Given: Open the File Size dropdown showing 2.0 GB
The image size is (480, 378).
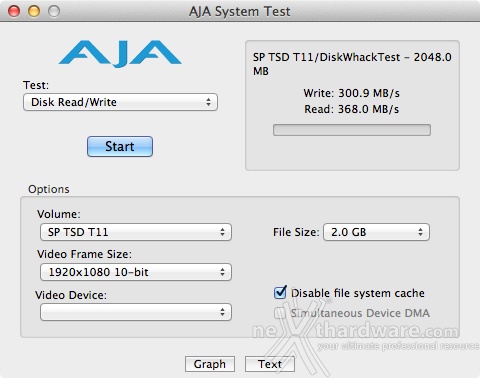Looking at the screenshot, I should pyautogui.click(x=376, y=232).
